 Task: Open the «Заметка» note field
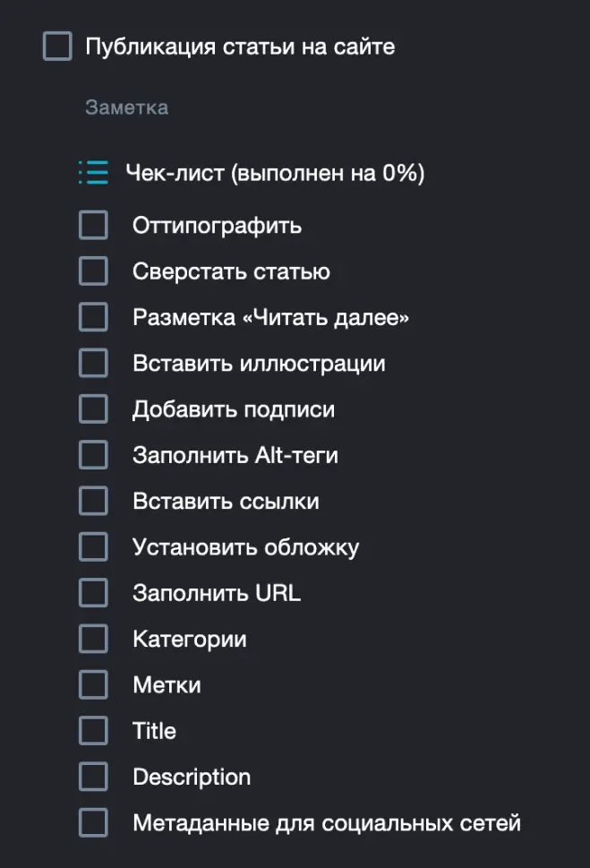pos(125,107)
